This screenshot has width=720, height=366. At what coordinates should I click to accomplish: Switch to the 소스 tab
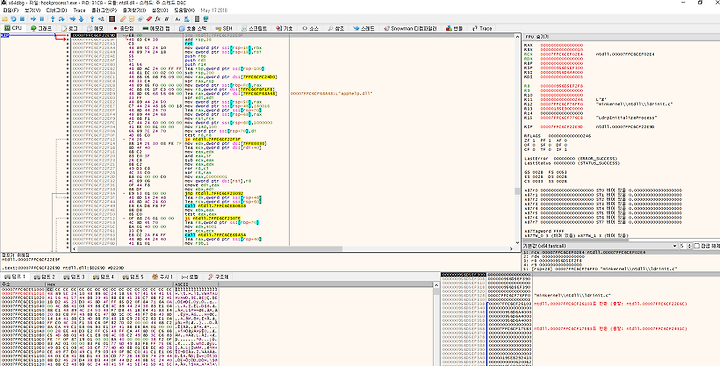(310, 28)
